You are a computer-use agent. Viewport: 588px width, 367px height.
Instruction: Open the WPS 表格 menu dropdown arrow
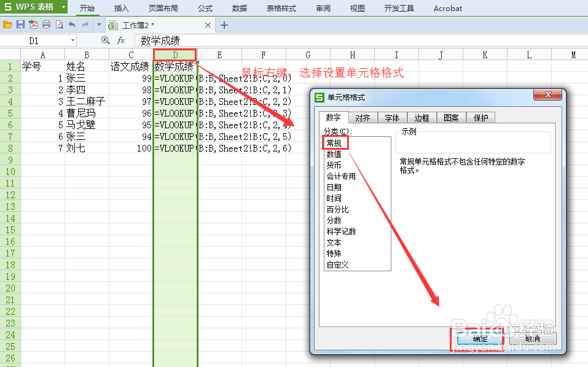point(63,7)
